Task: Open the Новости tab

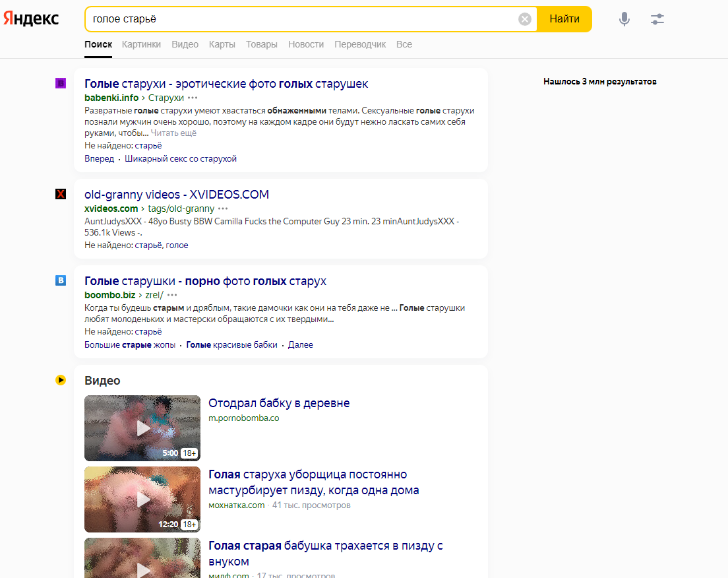Action: (306, 45)
